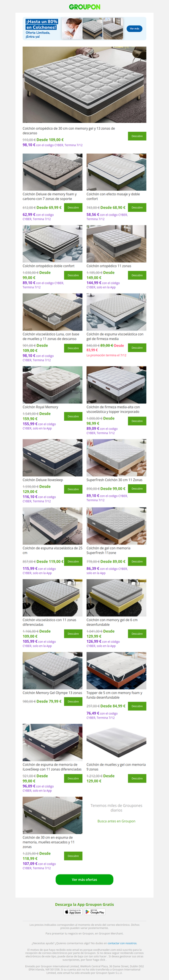Screen dimensions: 169x980
Task: Open the Colchón viscoelástico Luna title link
Action: (x=51, y=336)
